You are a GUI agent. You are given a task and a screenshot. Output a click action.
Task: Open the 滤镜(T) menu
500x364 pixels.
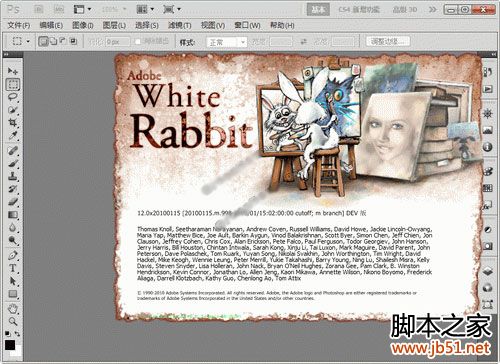pyautogui.click(x=179, y=25)
